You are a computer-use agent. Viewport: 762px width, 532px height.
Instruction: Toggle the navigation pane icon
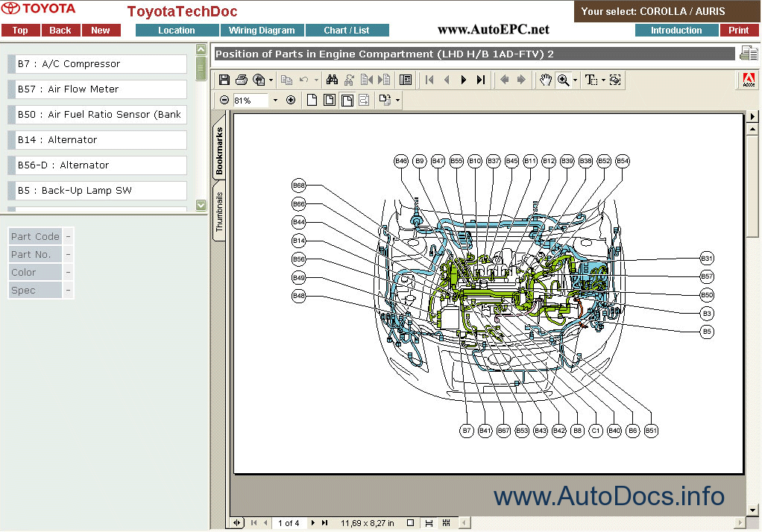coord(406,80)
